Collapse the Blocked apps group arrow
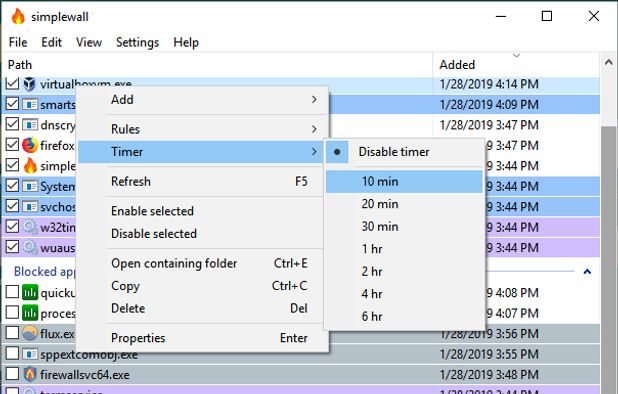 [x=587, y=271]
